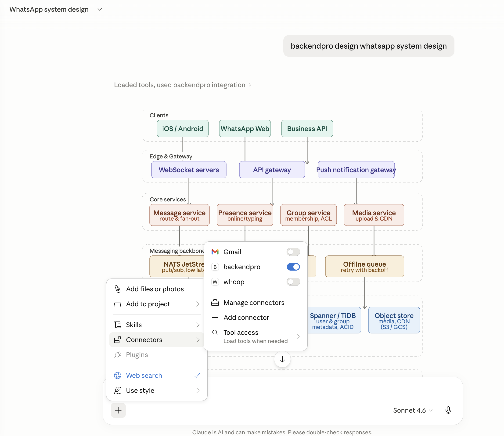Click the paperclip icon for adding files
The width and height of the screenshot is (504, 436).
pos(118,289)
